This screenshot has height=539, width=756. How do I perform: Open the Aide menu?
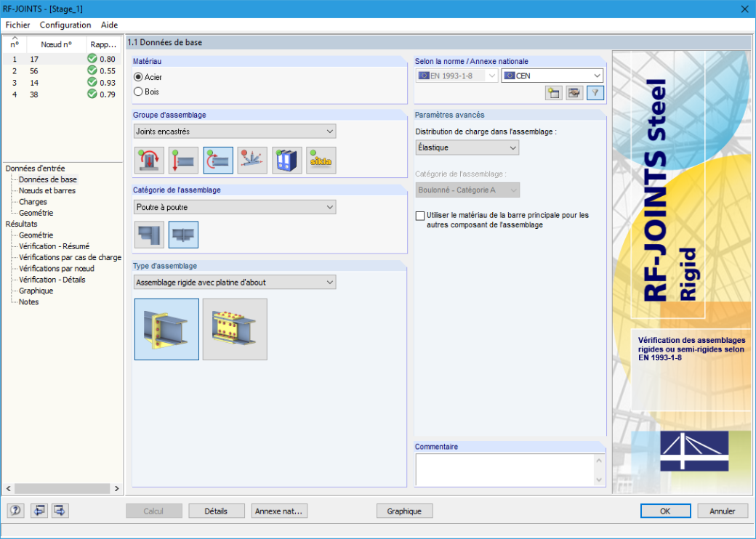(110, 25)
